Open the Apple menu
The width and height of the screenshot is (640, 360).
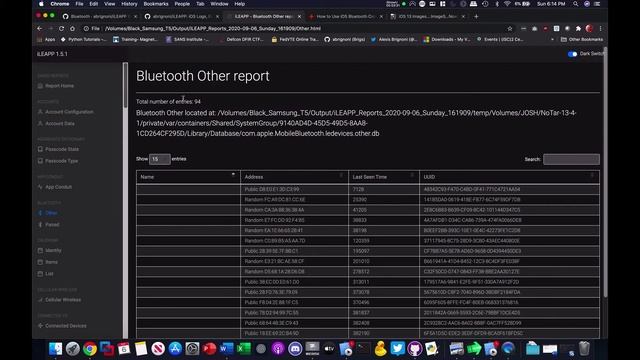point(41,4)
